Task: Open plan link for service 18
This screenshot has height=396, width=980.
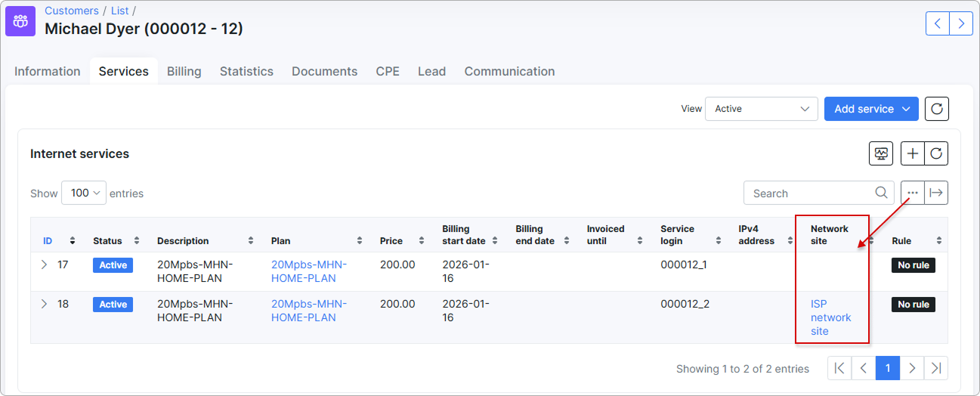Action: tap(309, 311)
